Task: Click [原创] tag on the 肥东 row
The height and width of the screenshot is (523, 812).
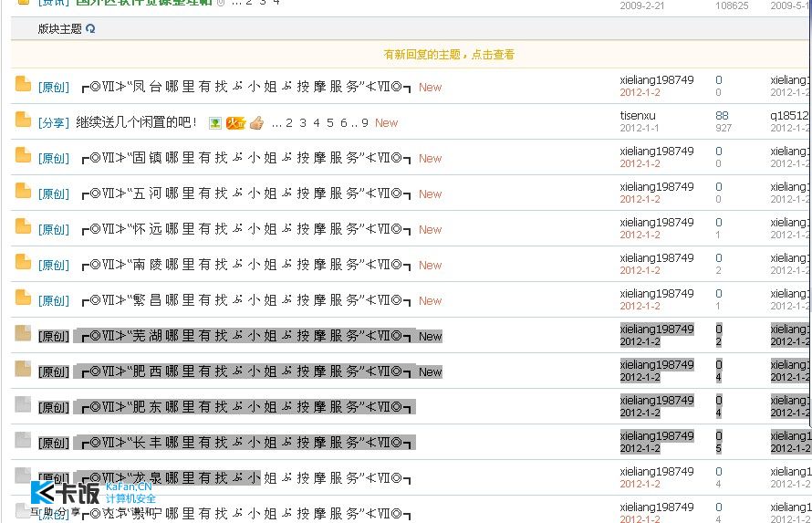Action: click(x=53, y=407)
